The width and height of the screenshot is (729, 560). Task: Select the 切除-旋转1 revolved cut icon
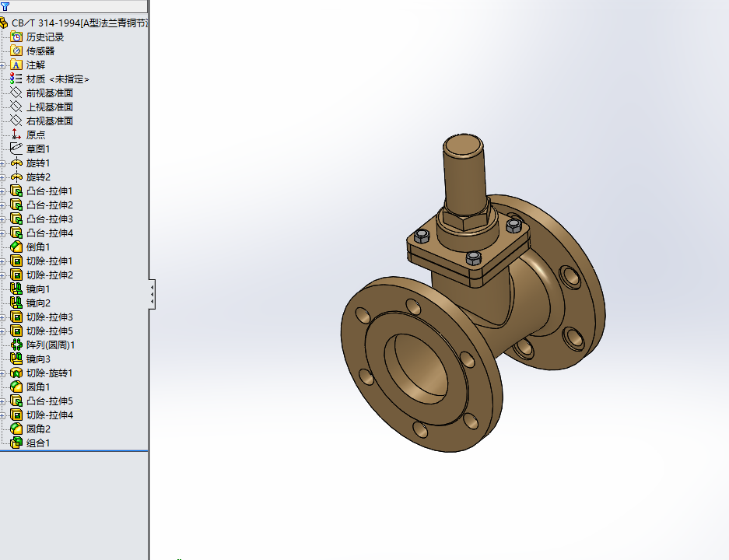(16, 373)
